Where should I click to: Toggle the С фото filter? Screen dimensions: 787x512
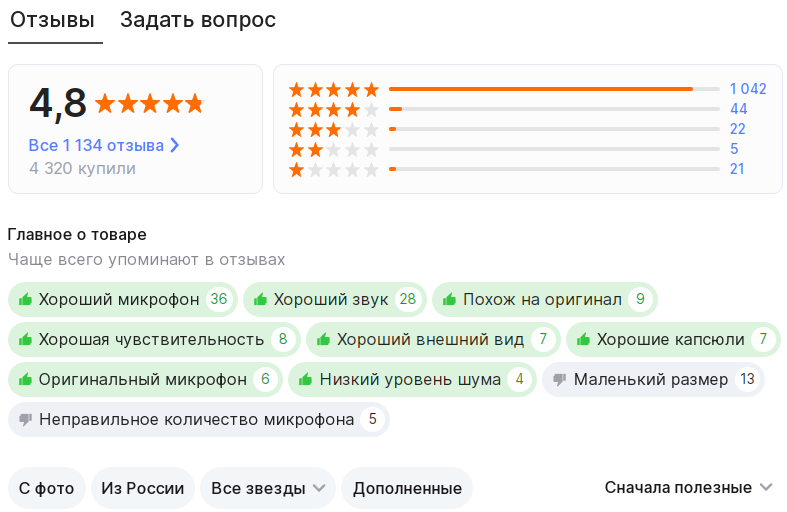point(47,488)
